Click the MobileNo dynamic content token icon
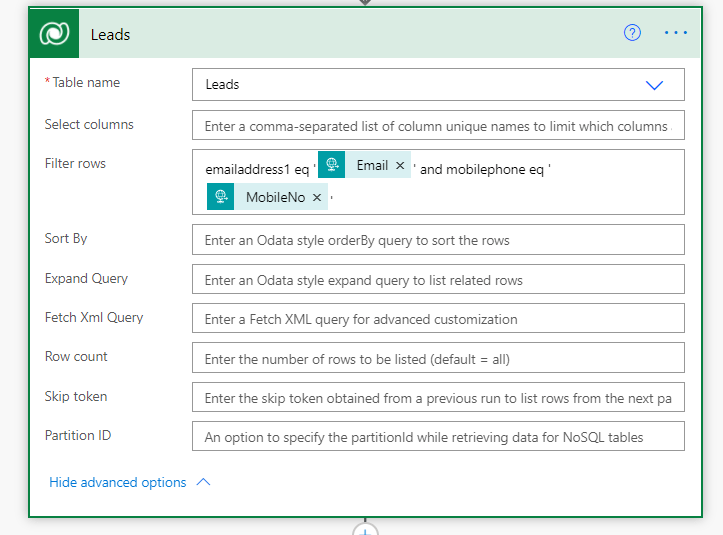 222,197
